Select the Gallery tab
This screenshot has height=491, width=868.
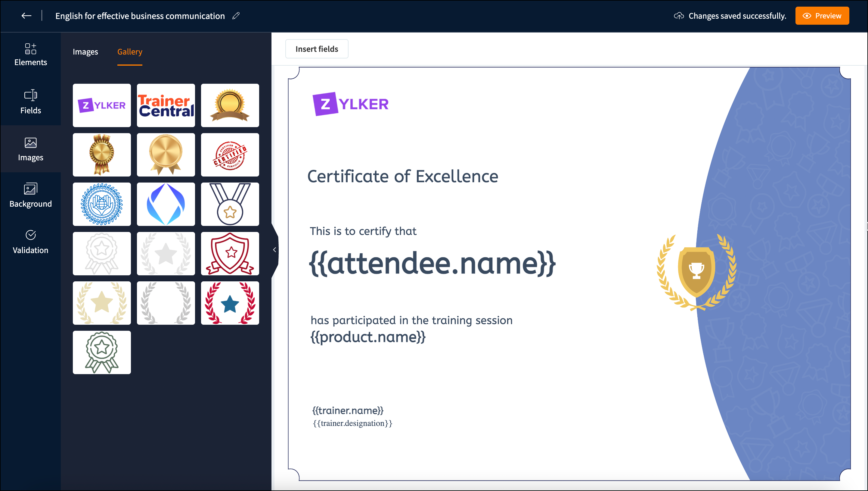click(130, 52)
